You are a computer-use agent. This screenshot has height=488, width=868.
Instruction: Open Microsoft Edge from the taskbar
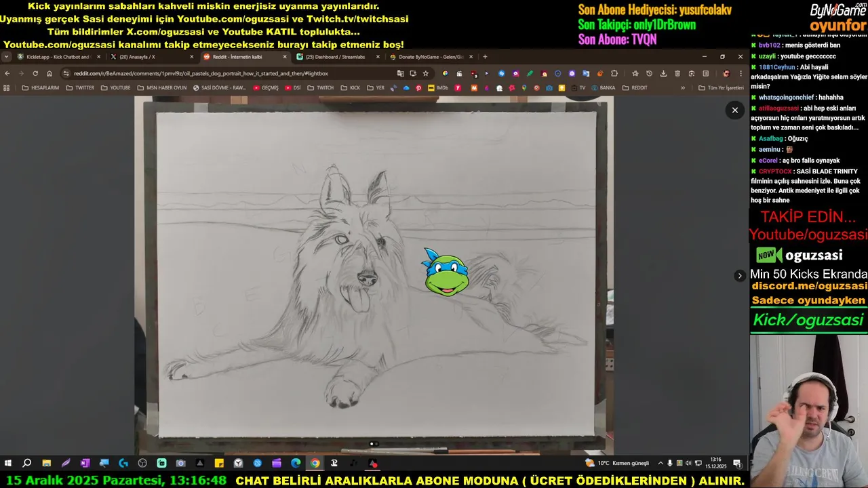click(296, 463)
